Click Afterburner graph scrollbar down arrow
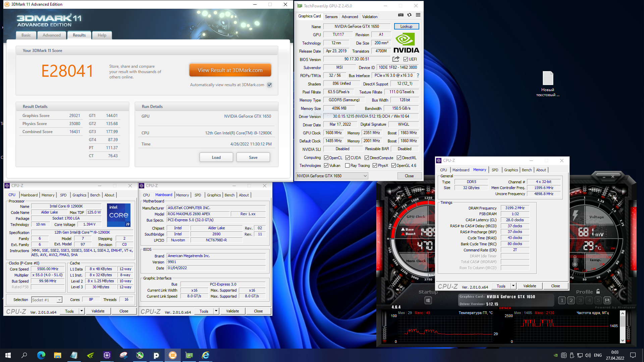Image resolution: width=644 pixels, height=362 pixels. coord(623,340)
